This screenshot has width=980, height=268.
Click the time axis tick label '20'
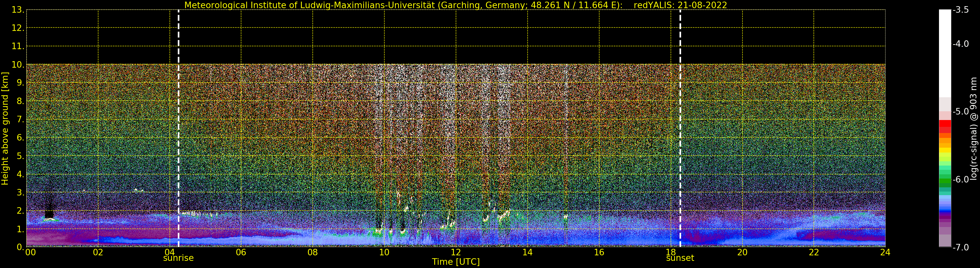coord(742,252)
